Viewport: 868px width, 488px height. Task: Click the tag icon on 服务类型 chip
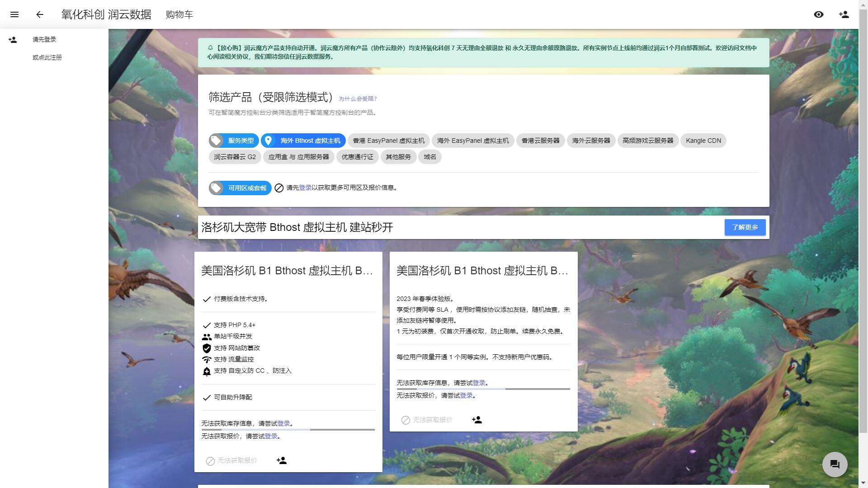(216, 141)
